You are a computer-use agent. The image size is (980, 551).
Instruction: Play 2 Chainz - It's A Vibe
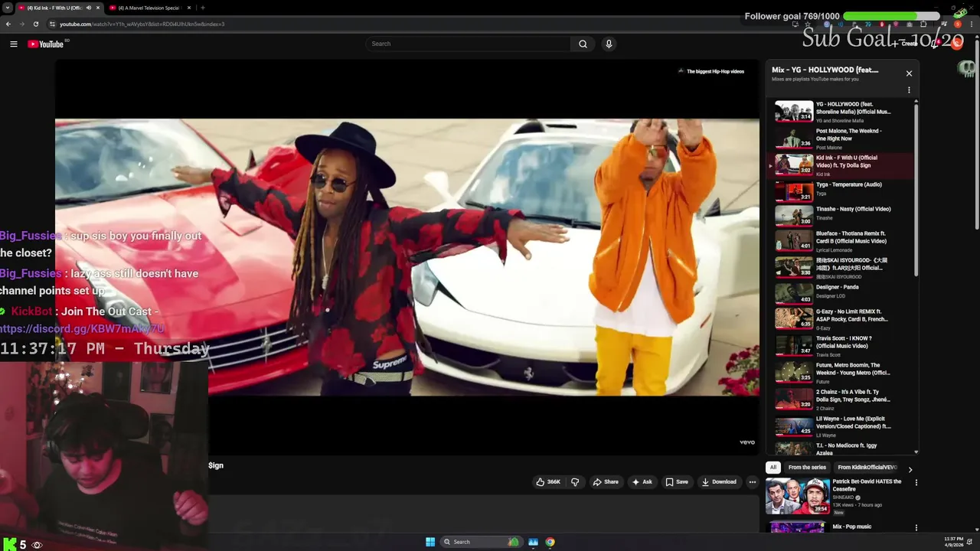841,399
